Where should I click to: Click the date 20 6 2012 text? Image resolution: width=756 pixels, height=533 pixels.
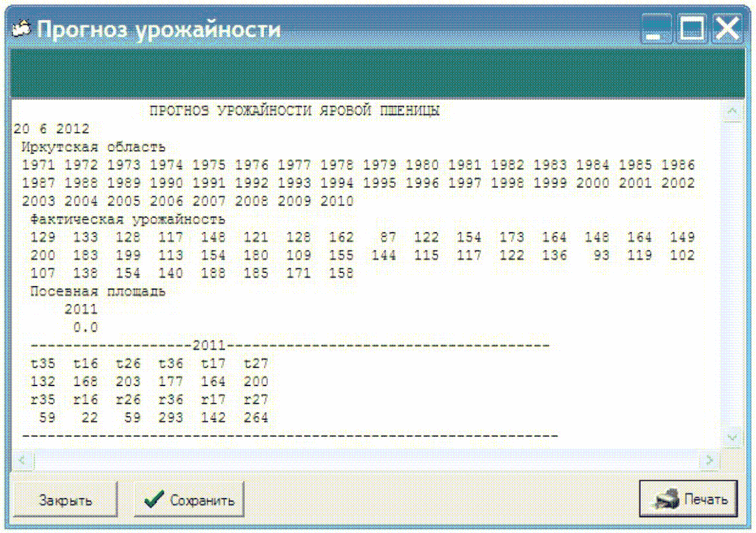[51, 129]
